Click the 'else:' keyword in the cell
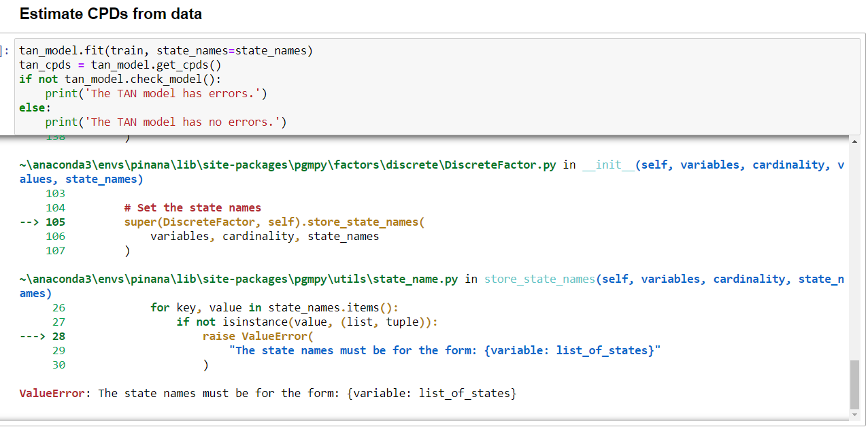The width and height of the screenshot is (868, 427). coord(35,108)
